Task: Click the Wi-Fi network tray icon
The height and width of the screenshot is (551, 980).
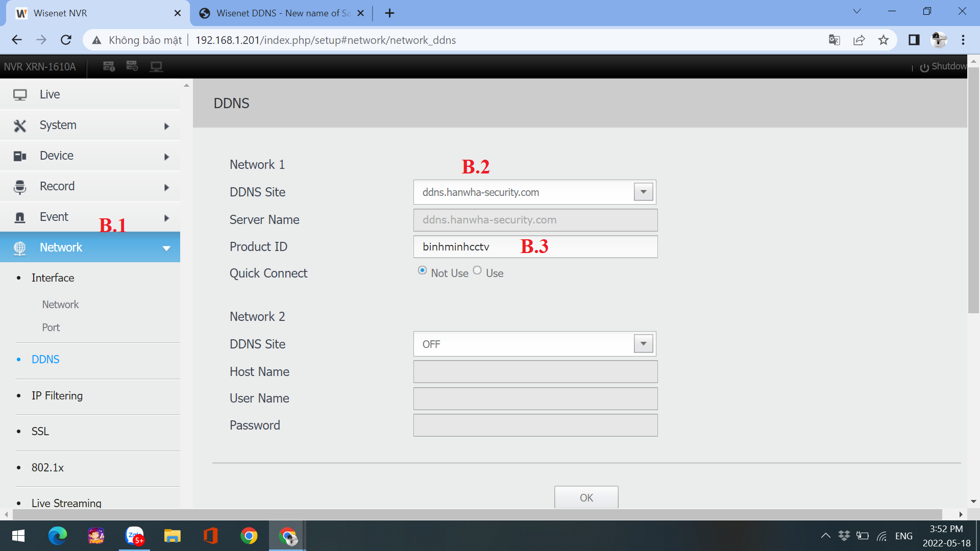Action: tap(882, 536)
